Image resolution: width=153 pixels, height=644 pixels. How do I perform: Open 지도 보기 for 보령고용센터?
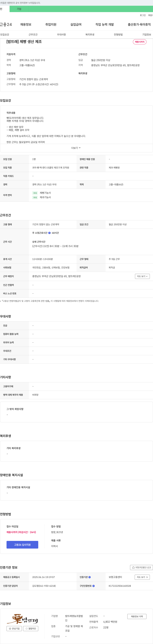pyautogui.click(x=142, y=577)
